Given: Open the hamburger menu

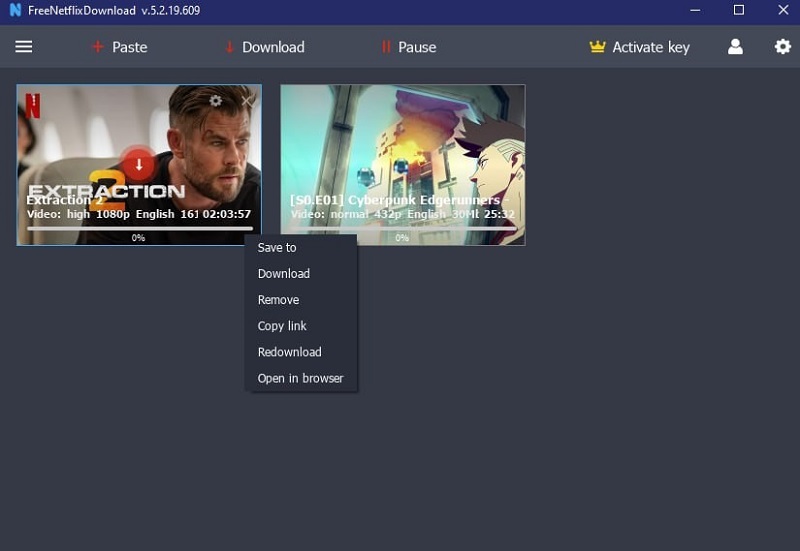Looking at the screenshot, I should (x=23, y=47).
